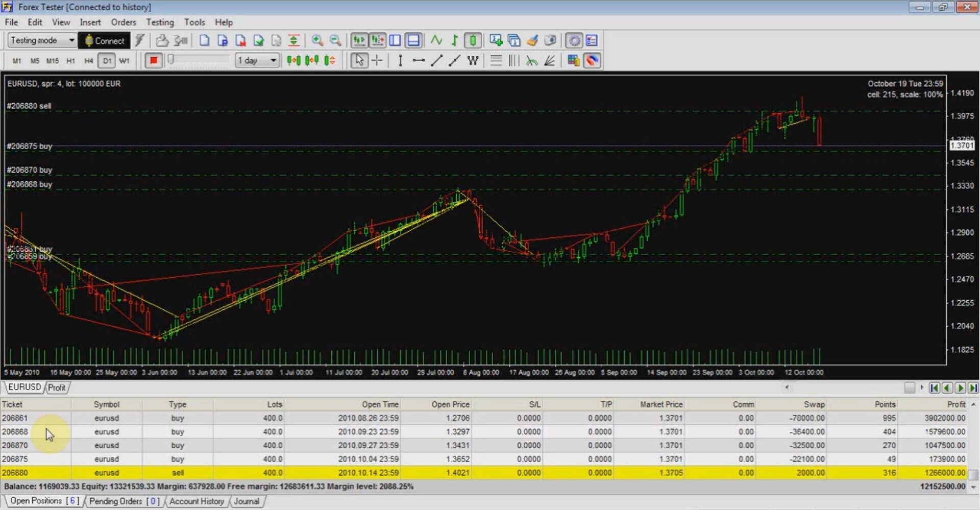
Task: Switch to the H4 timeframe
Action: 88,60
